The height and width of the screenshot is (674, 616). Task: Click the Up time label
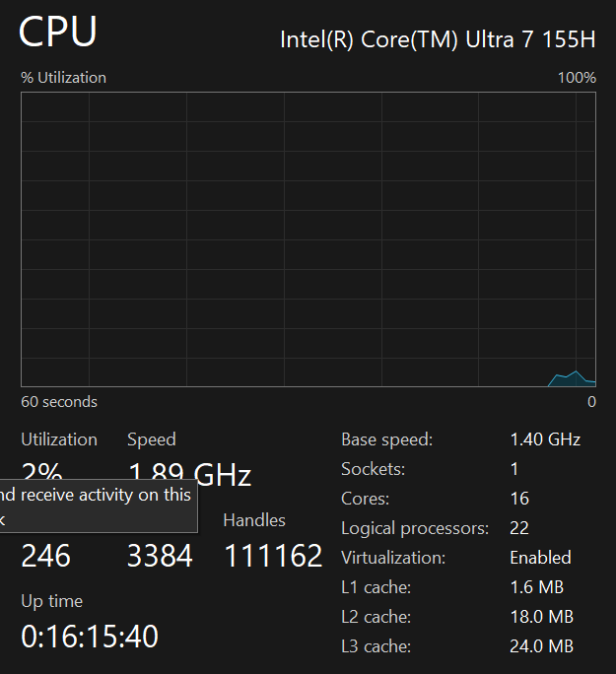coord(51,601)
